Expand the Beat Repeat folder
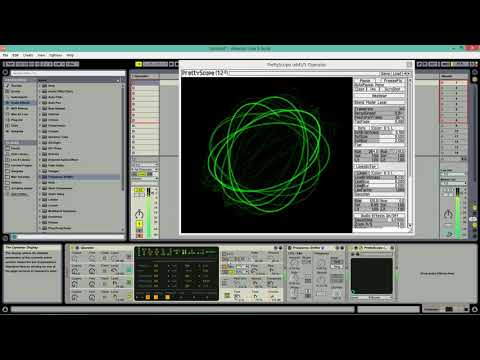Viewport: 480px width, 360px height. pos(40,108)
